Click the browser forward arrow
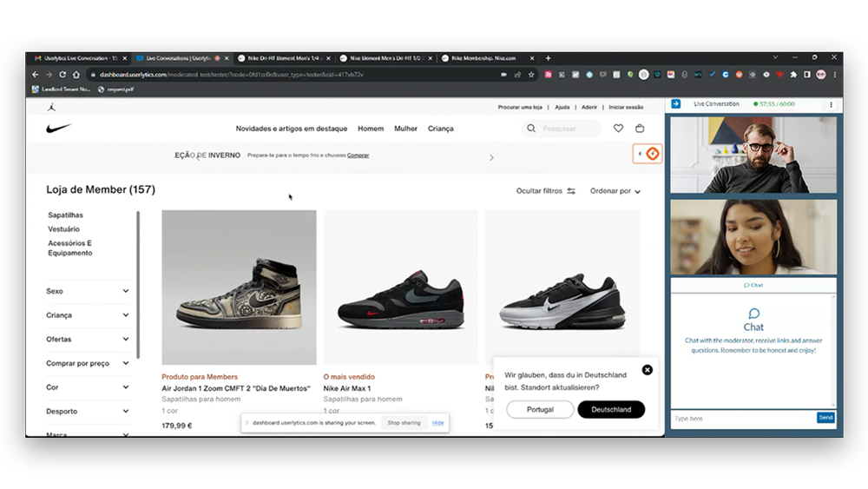 coord(49,74)
